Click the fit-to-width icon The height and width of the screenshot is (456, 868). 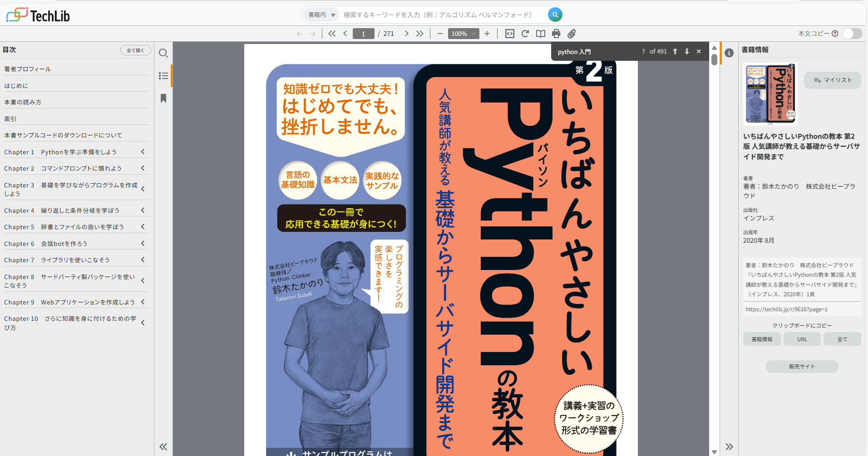coord(510,34)
